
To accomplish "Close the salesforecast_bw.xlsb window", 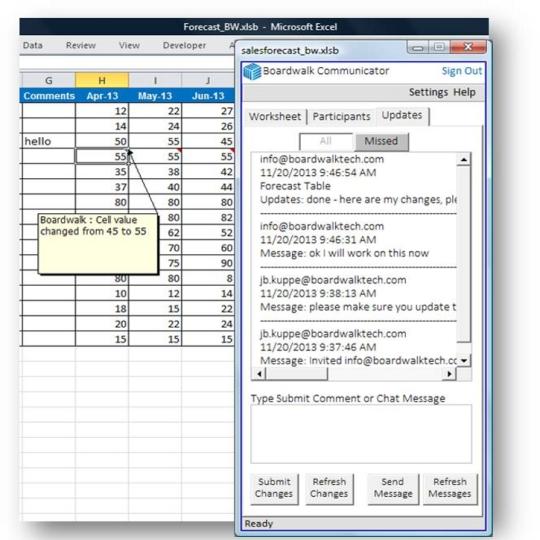I will click(468, 47).
